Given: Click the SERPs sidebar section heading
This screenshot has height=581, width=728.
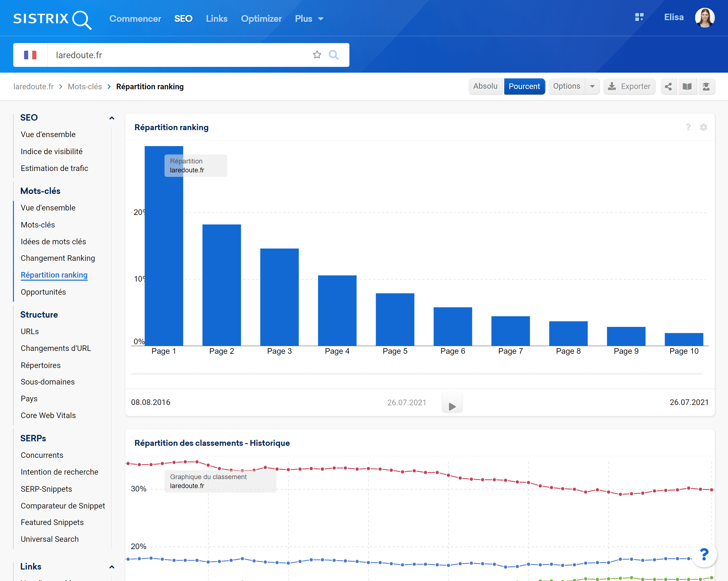Looking at the screenshot, I should point(33,439).
